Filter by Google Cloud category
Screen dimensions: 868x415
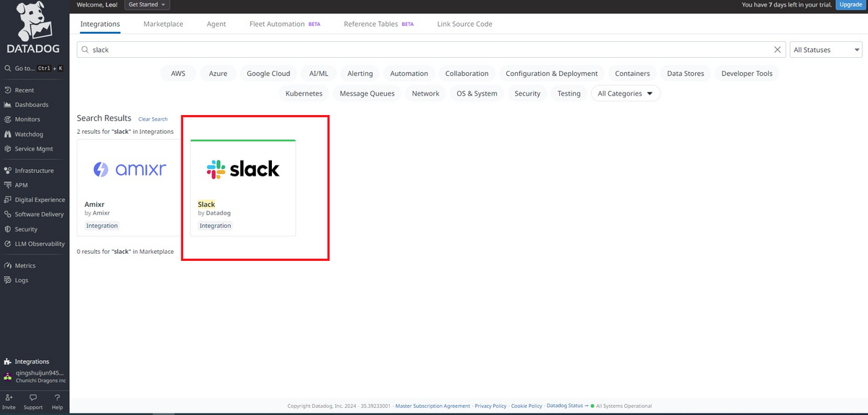pyautogui.click(x=268, y=73)
